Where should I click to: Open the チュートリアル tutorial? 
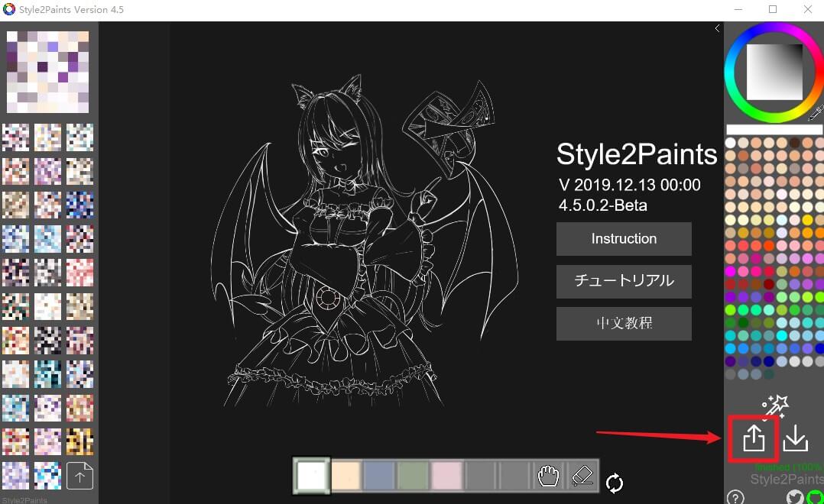624,281
